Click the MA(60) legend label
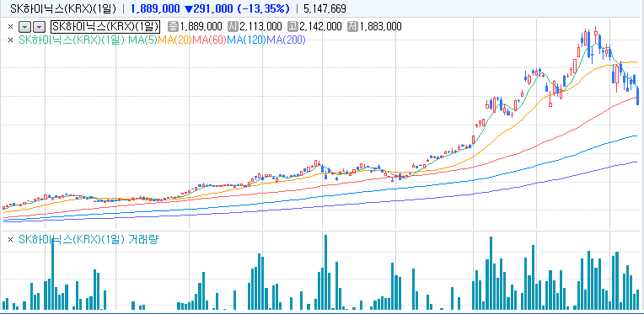The width and height of the screenshot is (644, 314). click(x=209, y=40)
